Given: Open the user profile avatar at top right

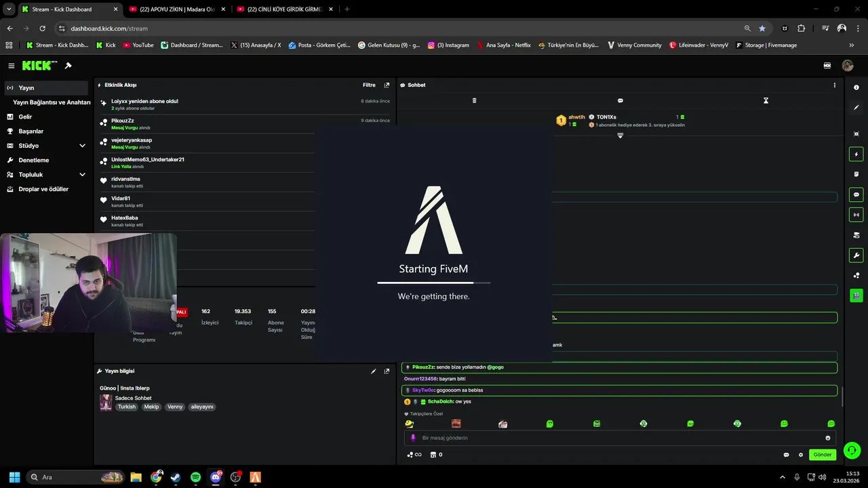Looking at the screenshot, I should (x=848, y=66).
